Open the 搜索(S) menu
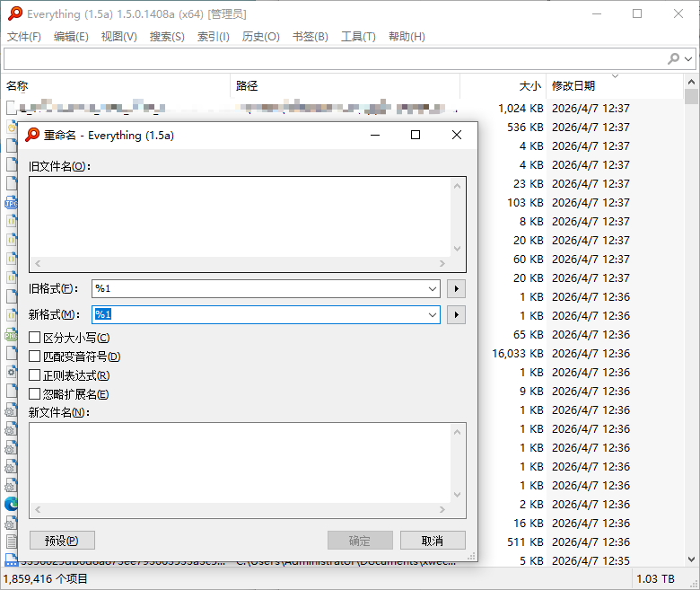 coord(167,37)
